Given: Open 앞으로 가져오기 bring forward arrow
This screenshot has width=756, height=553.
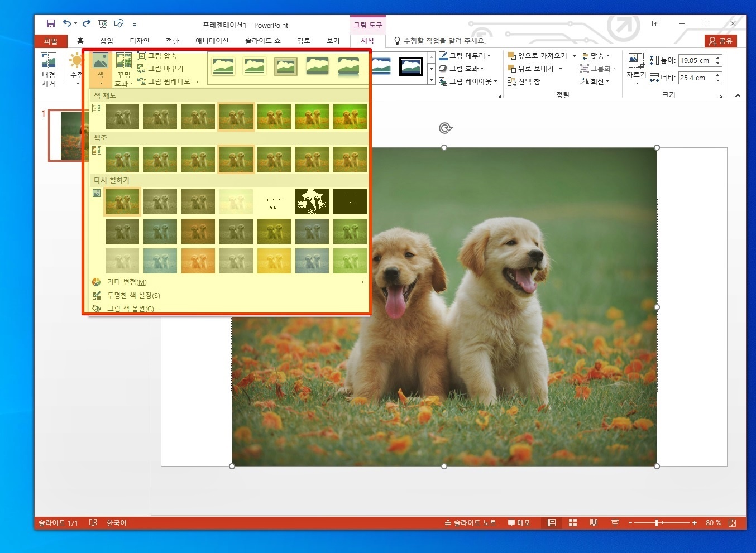Looking at the screenshot, I should click(x=574, y=56).
